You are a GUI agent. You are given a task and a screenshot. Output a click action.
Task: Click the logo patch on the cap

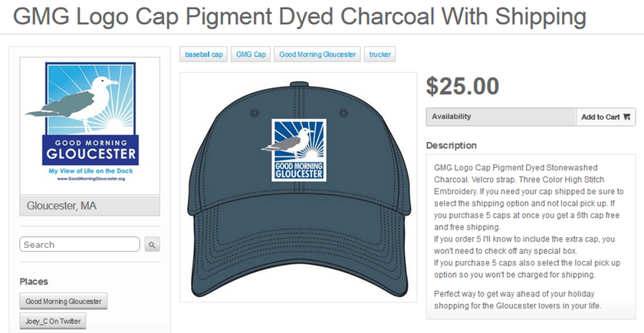[298, 150]
